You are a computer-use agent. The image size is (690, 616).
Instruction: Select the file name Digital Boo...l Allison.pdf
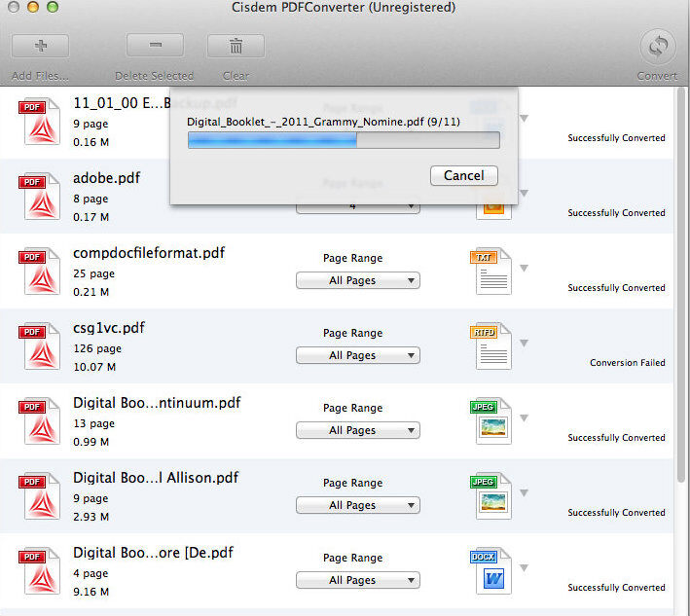point(156,478)
